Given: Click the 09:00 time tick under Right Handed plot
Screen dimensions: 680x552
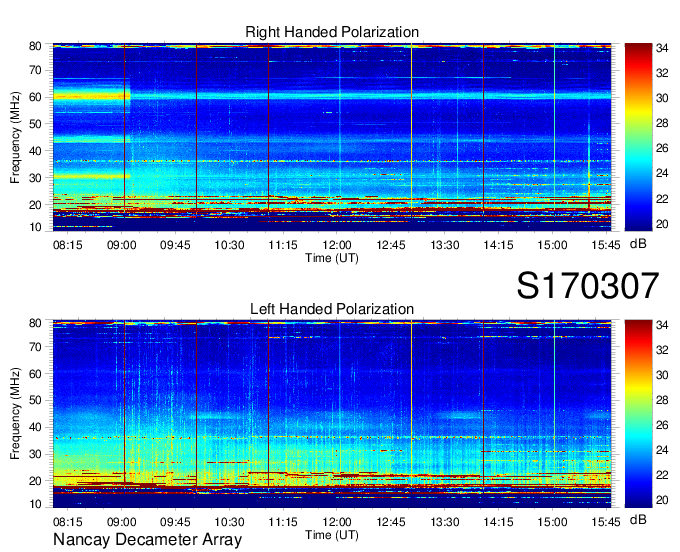Looking at the screenshot, I should (x=121, y=245).
